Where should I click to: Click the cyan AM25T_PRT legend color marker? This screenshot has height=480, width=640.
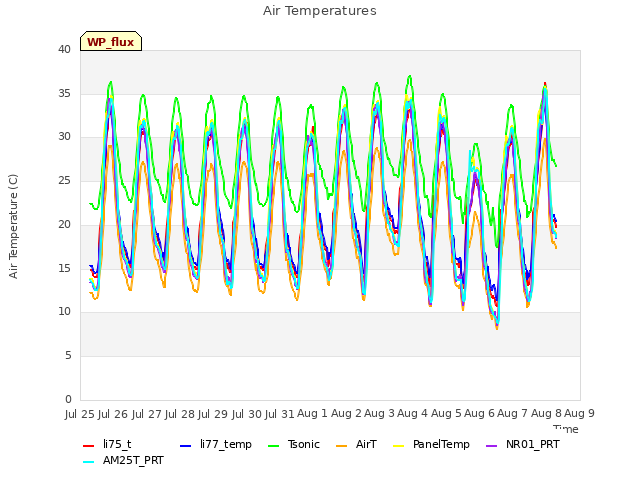[89, 462]
